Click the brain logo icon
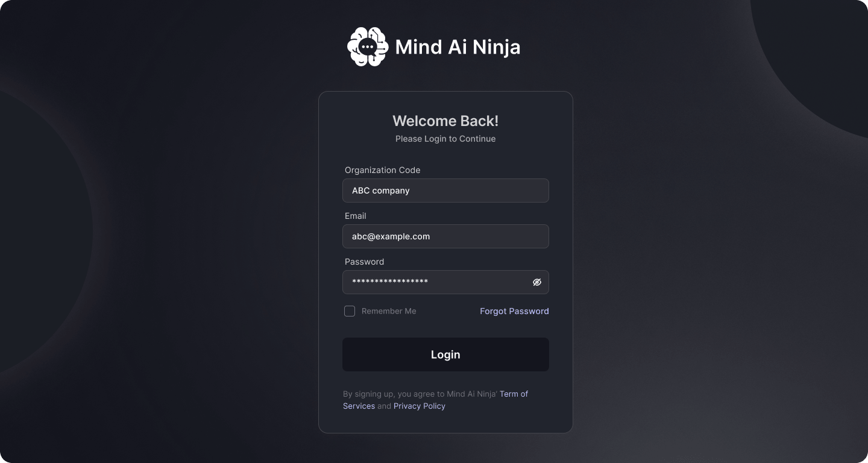 (x=368, y=46)
